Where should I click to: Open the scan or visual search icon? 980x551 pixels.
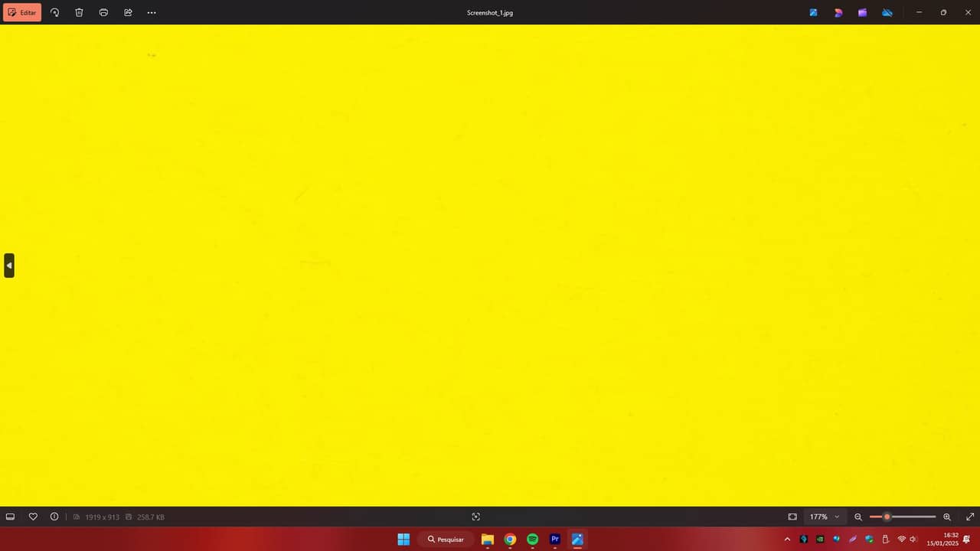click(475, 517)
